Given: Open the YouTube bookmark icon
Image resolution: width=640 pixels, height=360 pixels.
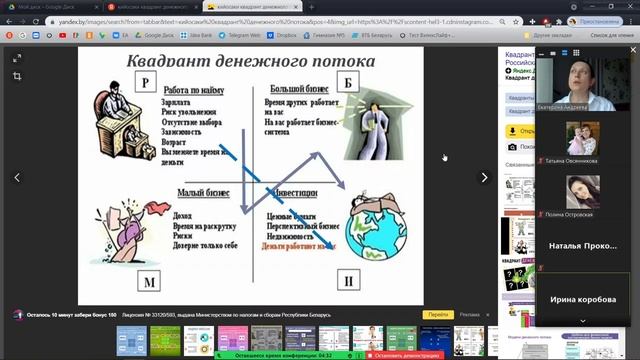Looking at the screenshot, I should pyautogui.click(x=62, y=36).
